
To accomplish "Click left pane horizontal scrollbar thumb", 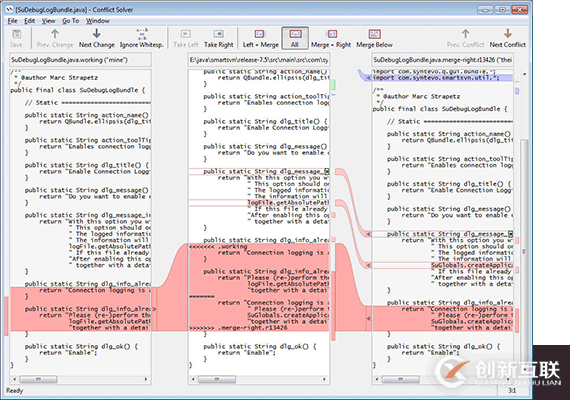I will click(x=38, y=379).
